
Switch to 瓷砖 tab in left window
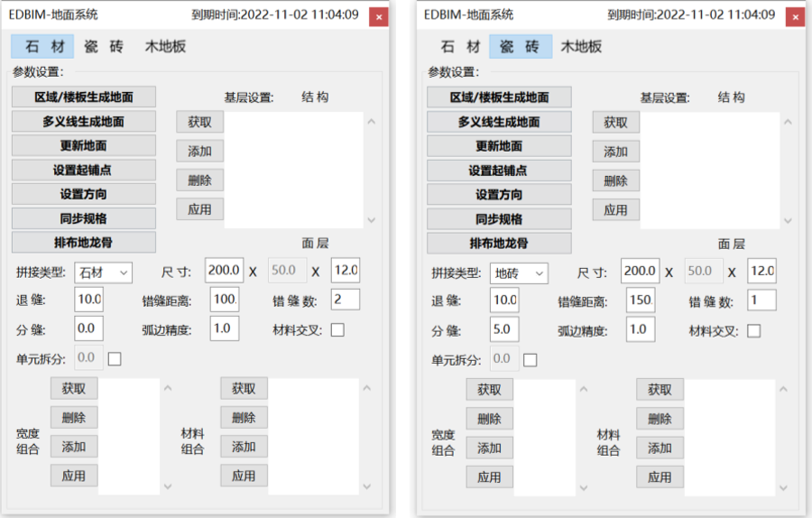[104, 47]
